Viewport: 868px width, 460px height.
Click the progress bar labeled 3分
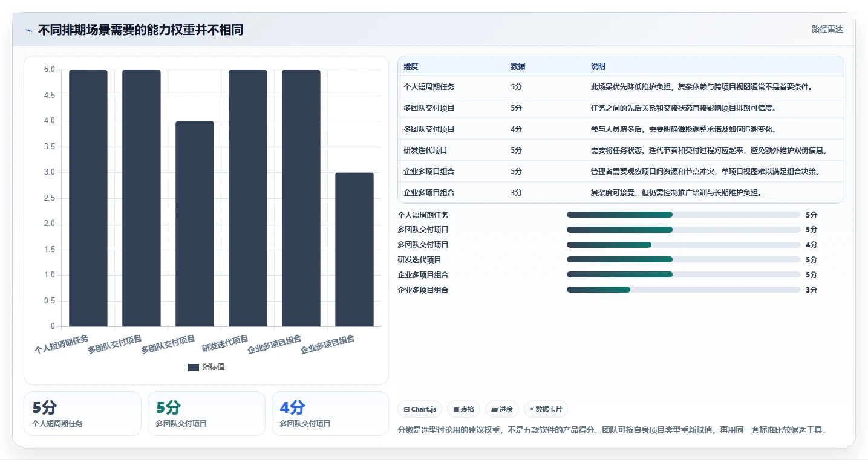click(x=684, y=290)
